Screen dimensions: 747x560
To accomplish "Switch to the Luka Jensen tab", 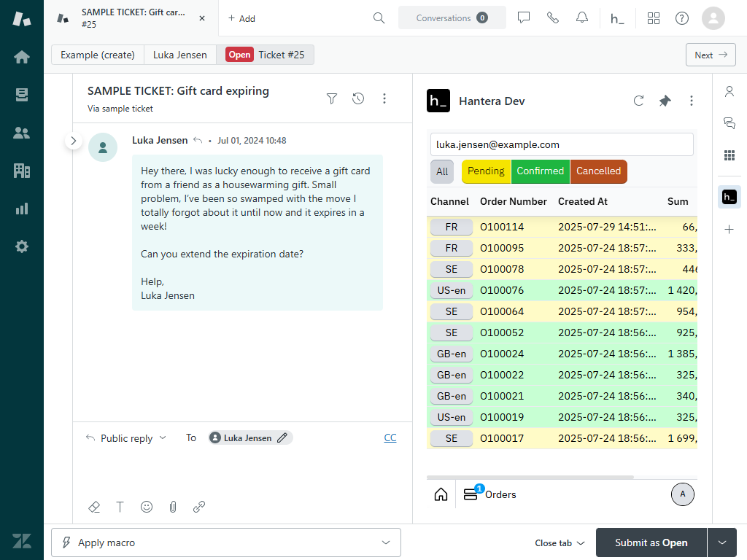I will coord(179,55).
